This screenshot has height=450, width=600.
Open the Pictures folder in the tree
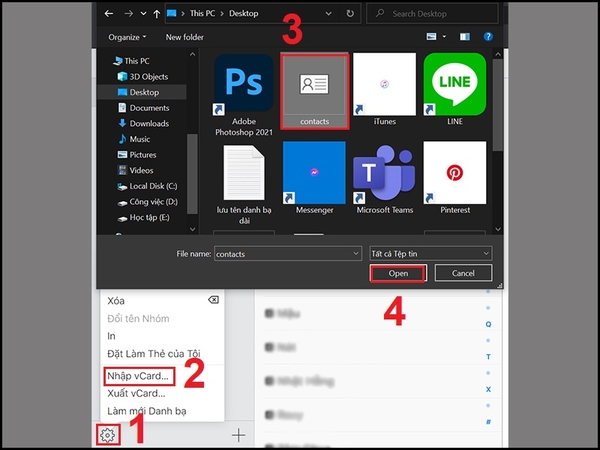(x=137, y=155)
